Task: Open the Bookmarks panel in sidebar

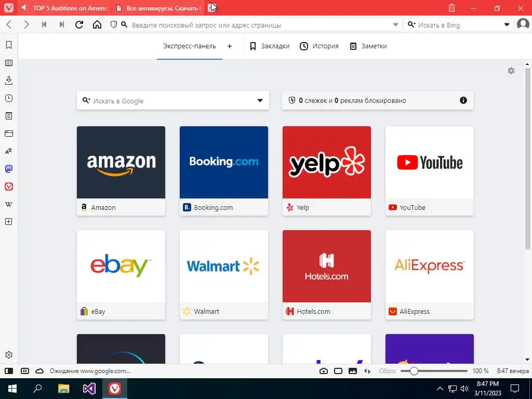Action: [9, 45]
